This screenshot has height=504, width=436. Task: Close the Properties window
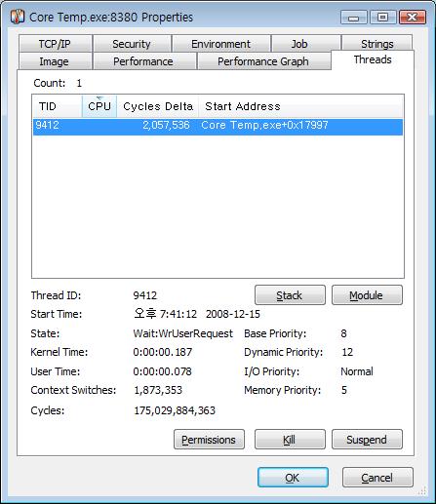click(x=412, y=18)
